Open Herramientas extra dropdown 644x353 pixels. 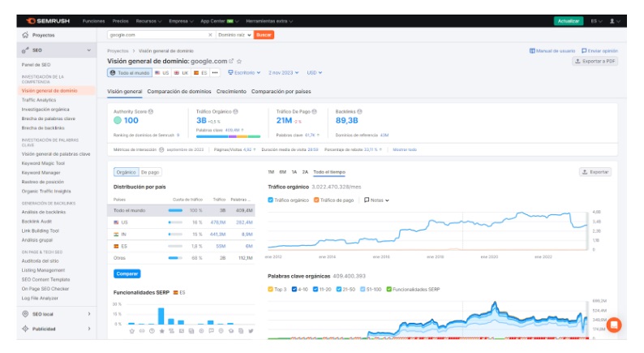click(x=269, y=21)
